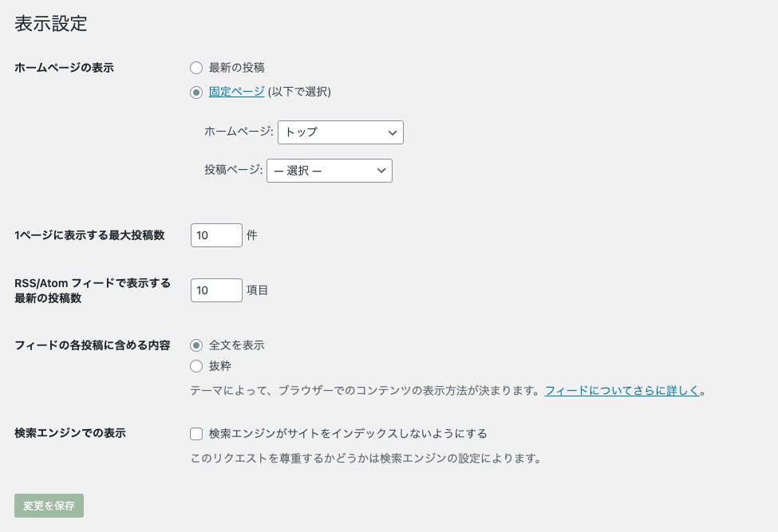Open the フィードについてさらに詳しく link
This screenshot has width=778, height=532.
[622, 391]
